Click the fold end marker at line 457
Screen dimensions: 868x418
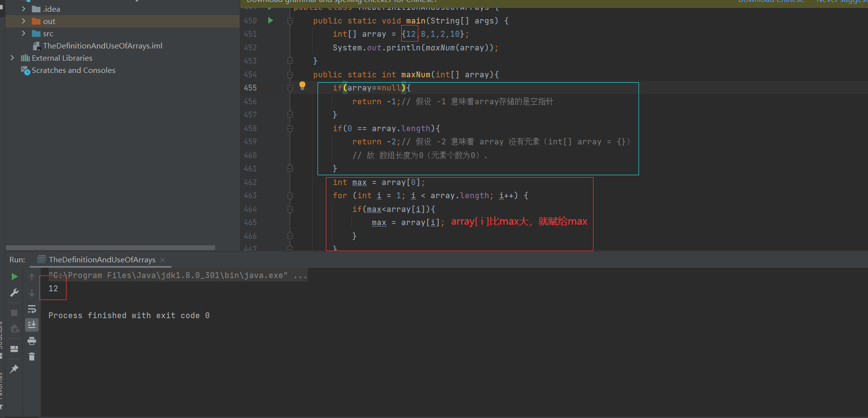point(290,114)
